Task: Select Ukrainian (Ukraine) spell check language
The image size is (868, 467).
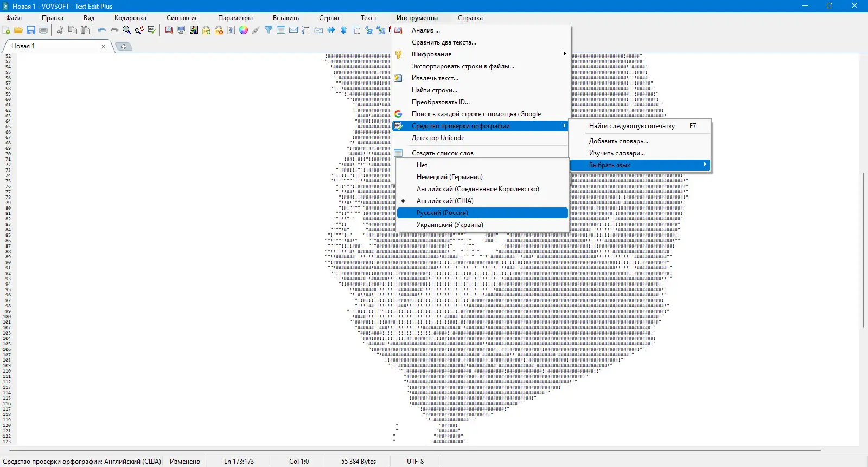Action: coord(482,225)
